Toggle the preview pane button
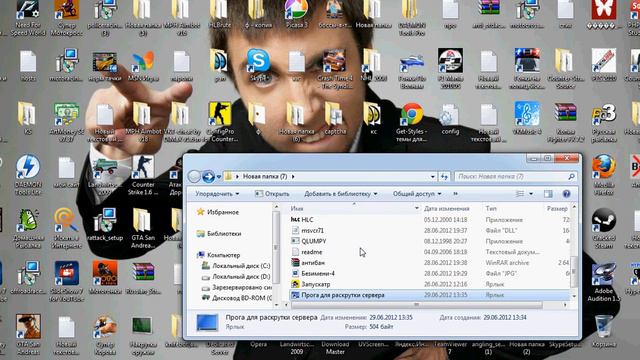This screenshot has height=360, width=640. (x=548, y=194)
